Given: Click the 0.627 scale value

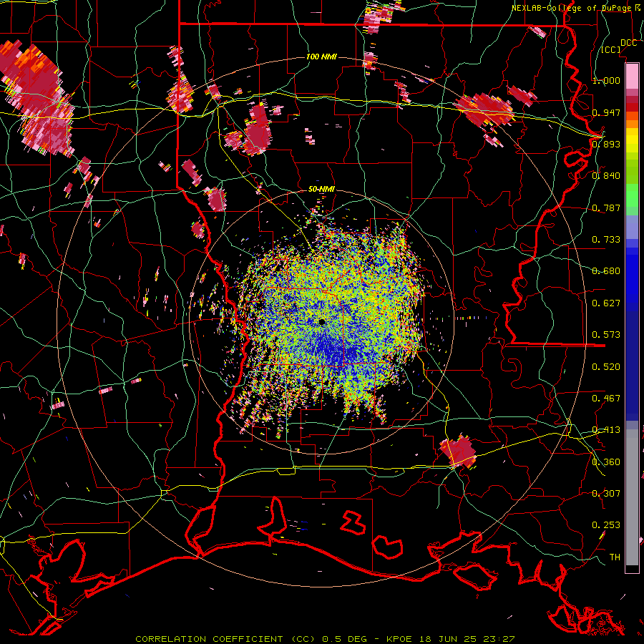Looking at the screenshot, I should 606,303.
